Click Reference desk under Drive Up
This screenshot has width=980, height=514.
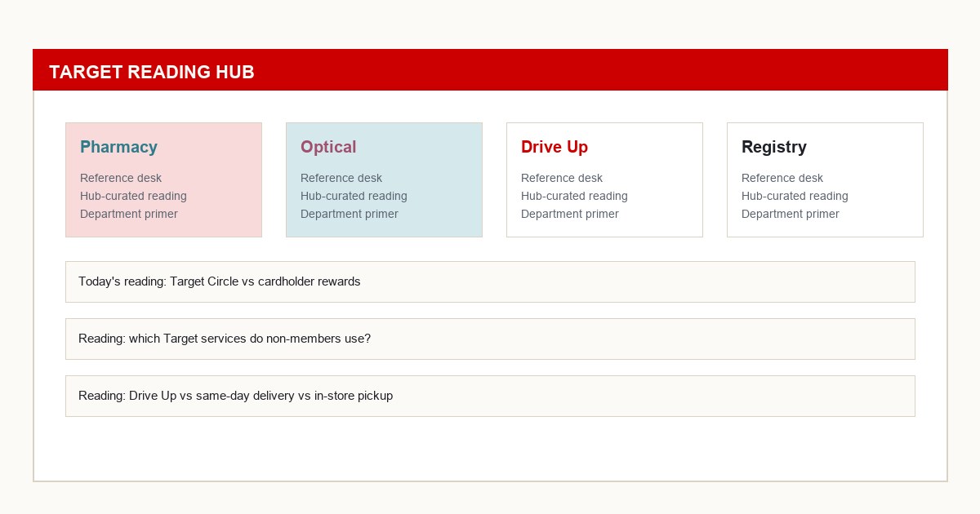(561, 178)
